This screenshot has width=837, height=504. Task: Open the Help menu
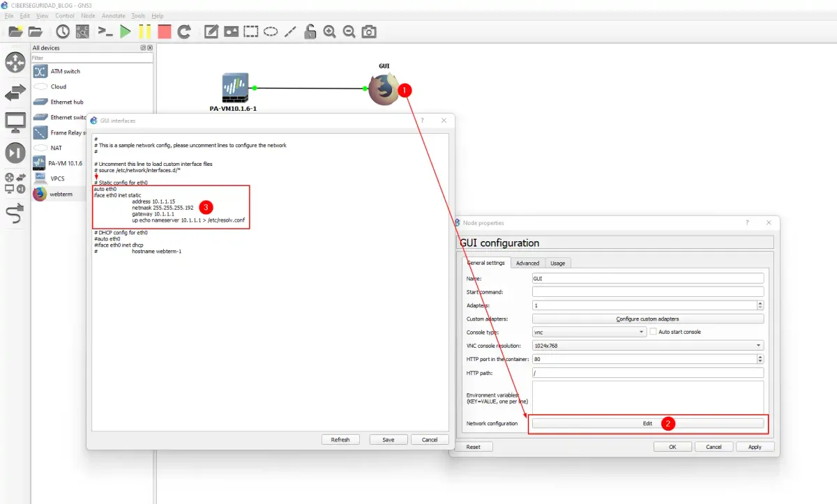(158, 15)
